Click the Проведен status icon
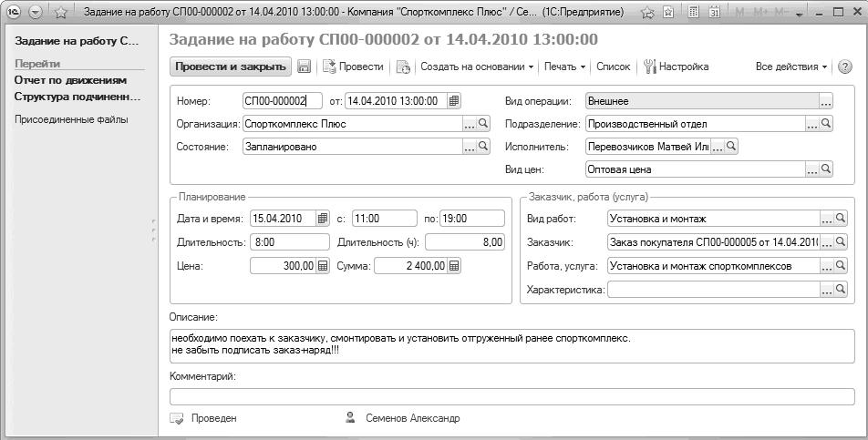 coord(177,418)
